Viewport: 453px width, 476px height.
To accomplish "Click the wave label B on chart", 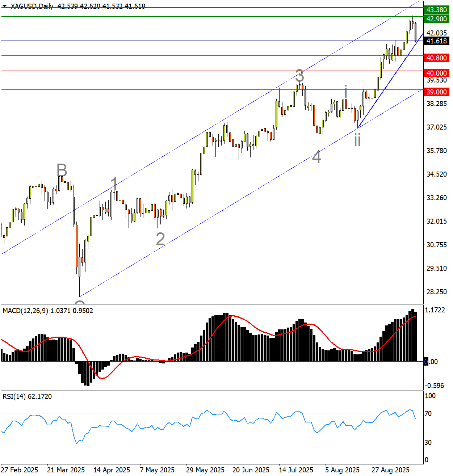I will tap(62, 170).
